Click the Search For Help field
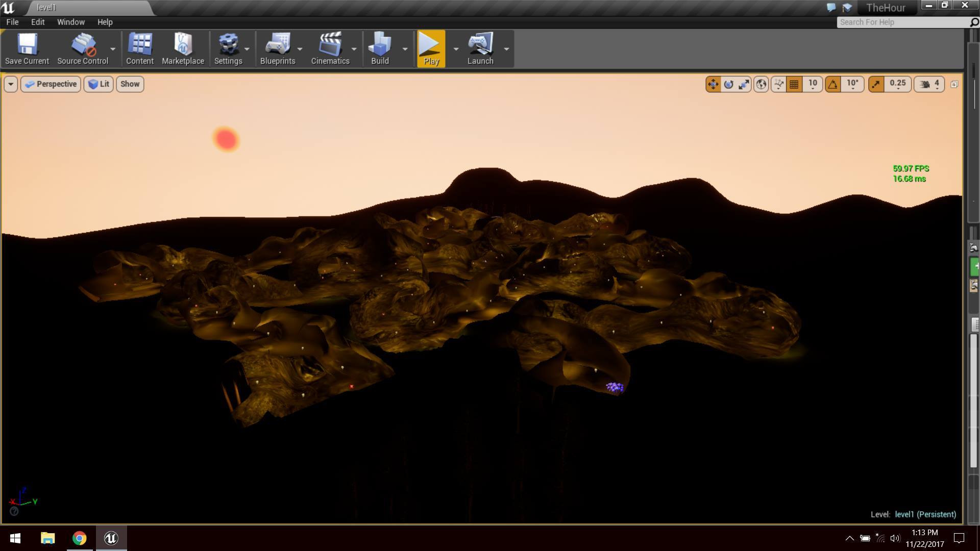The height and width of the screenshot is (551, 980). [x=902, y=22]
